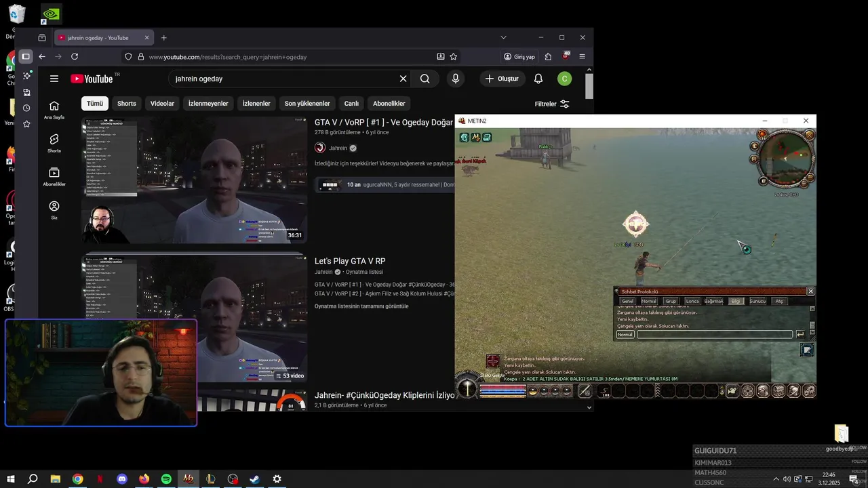Select the Canlı filter chip
The image size is (868, 488).
coord(351,104)
